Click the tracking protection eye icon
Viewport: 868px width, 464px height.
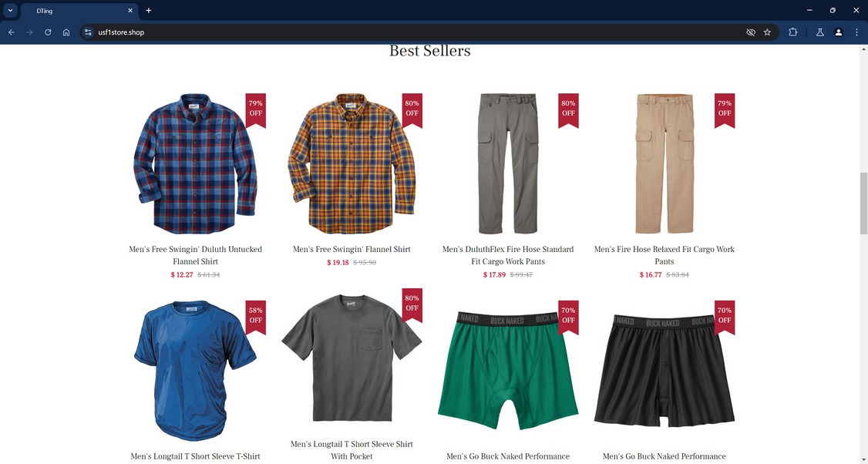751,32
